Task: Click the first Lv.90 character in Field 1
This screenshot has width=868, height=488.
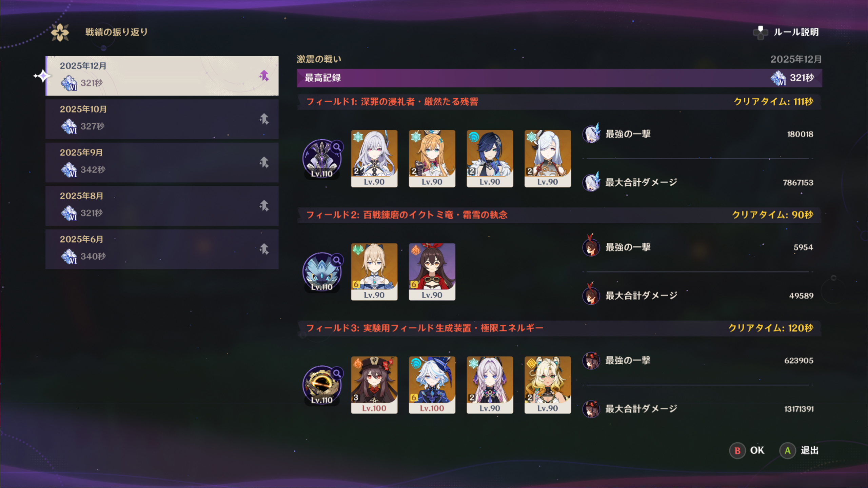Action: [374, 158]
